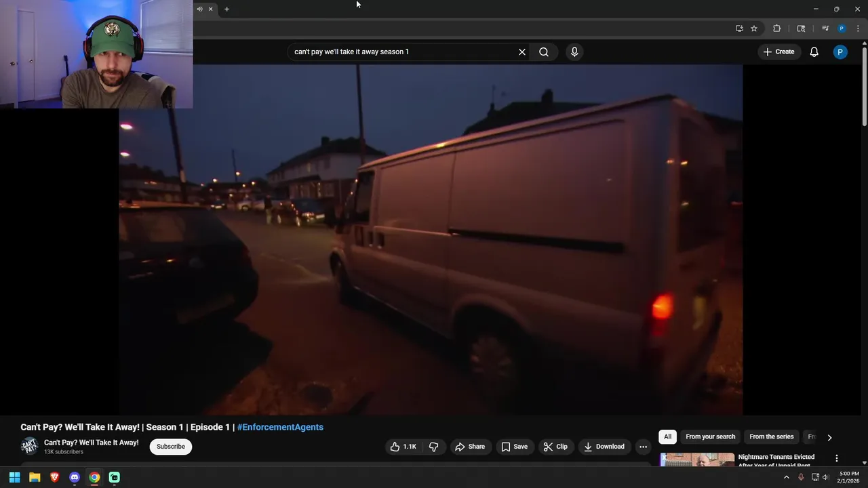Open File Explorer from taskbar
Screen dimensions: 868x488
(35, 477)
